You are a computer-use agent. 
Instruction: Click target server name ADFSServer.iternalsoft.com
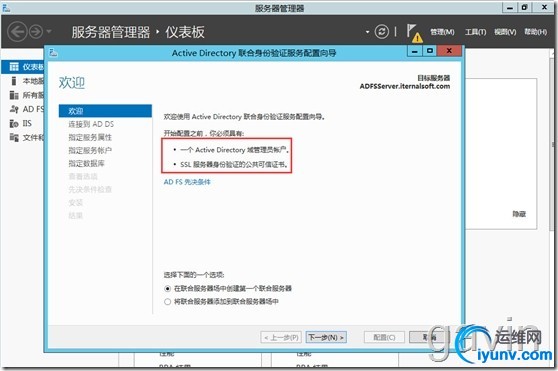point(405,86)
